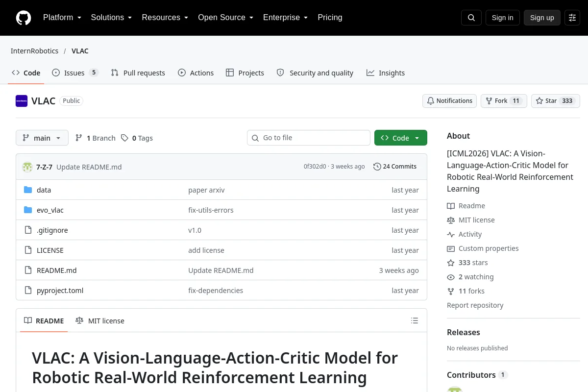
Task: Select the README tab above the readme
Action: (x=44, y=321)
